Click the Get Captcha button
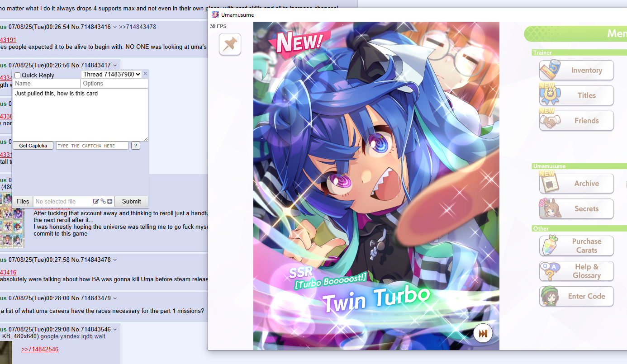The image size is (627, 364). (x=33, y=146)
